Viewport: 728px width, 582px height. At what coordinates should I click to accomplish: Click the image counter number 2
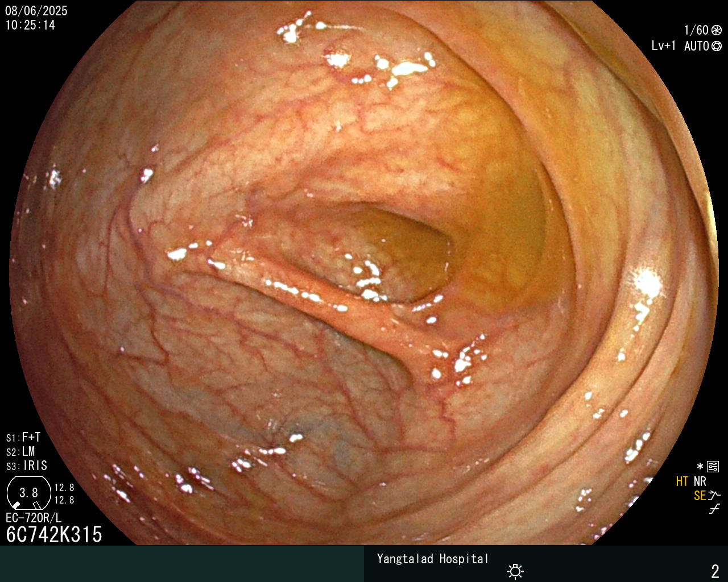coord(715,571)
